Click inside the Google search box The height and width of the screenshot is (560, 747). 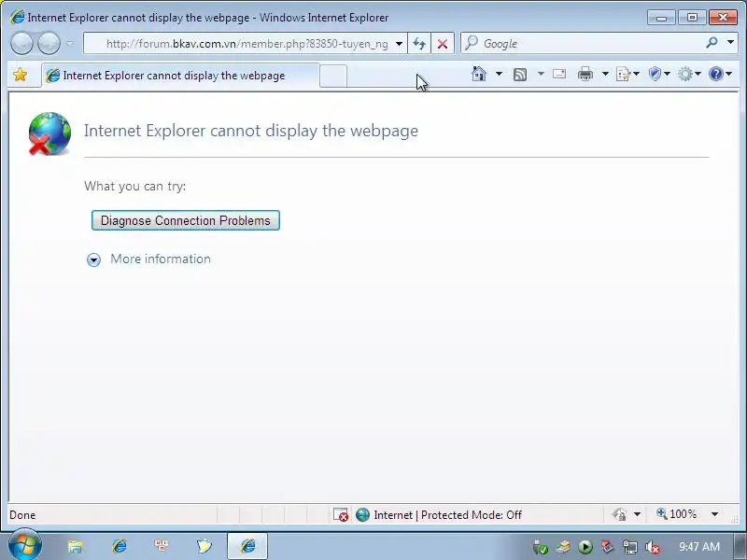[581, 44]
